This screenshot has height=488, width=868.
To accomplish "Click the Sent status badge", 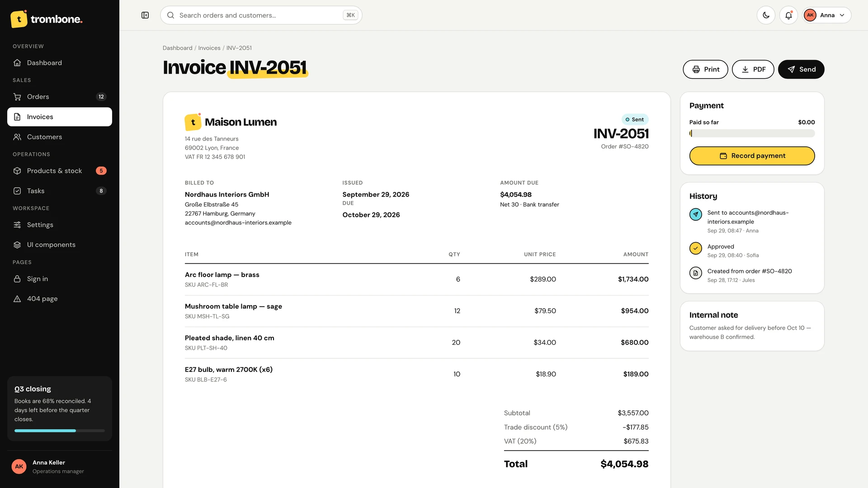I will tap(635, 119).
